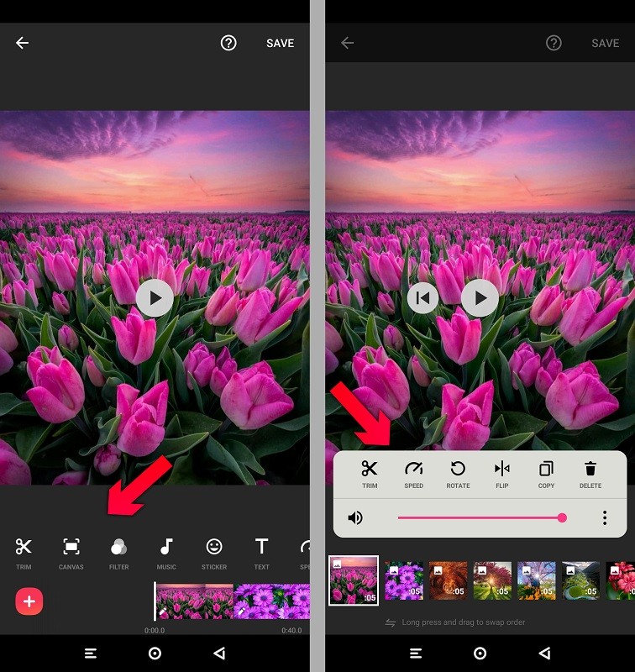Go back using the right screen's dimmed arrow
This screenshot has height=672, width=635.
348,43
